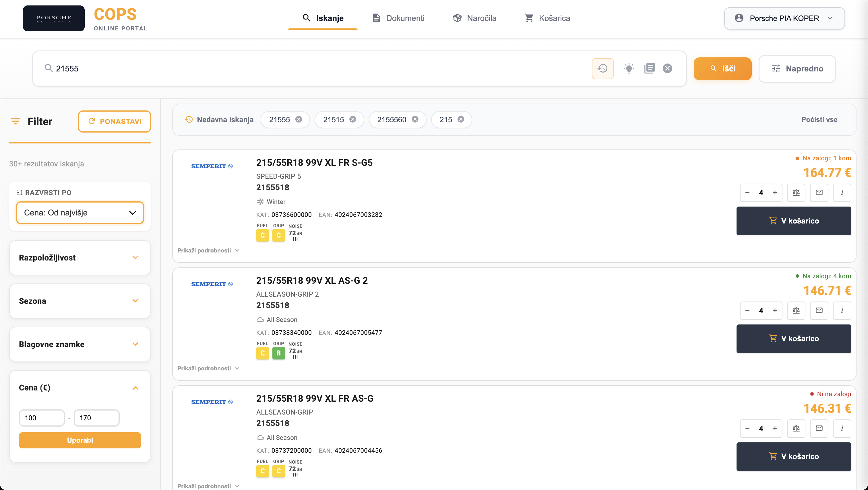Send inquiry email for AS-G 2 tire

(x=819, y=310)
